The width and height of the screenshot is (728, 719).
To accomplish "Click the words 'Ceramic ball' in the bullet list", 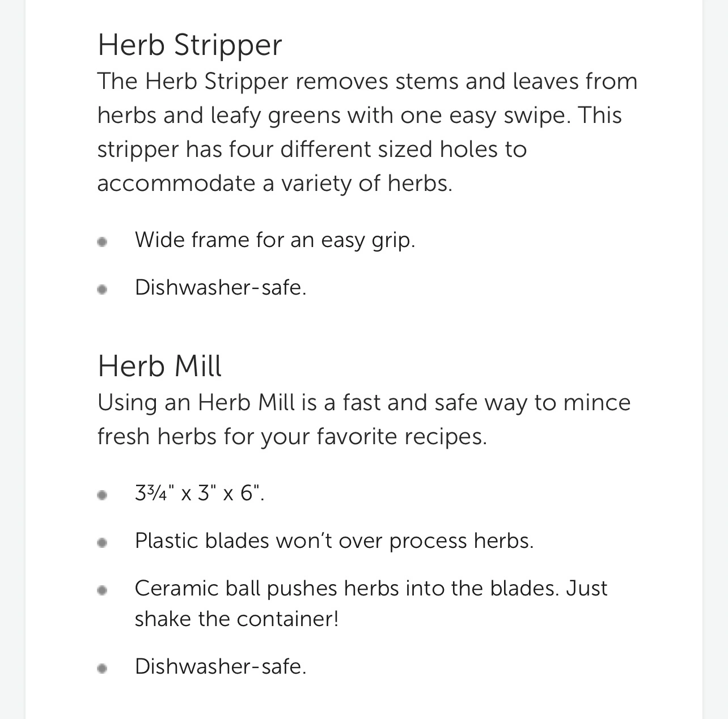I will tap(197, 589).
